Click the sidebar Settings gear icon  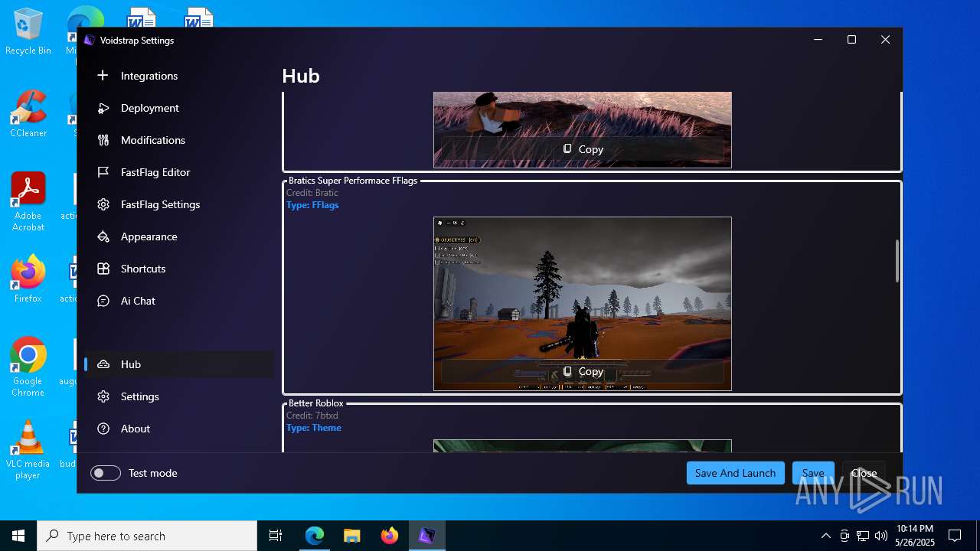(x=103, y=396)
